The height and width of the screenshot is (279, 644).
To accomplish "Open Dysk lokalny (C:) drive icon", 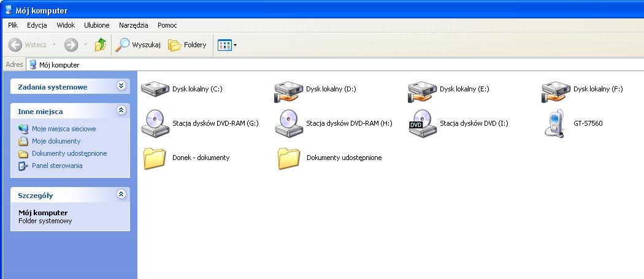I will (155, 89).
